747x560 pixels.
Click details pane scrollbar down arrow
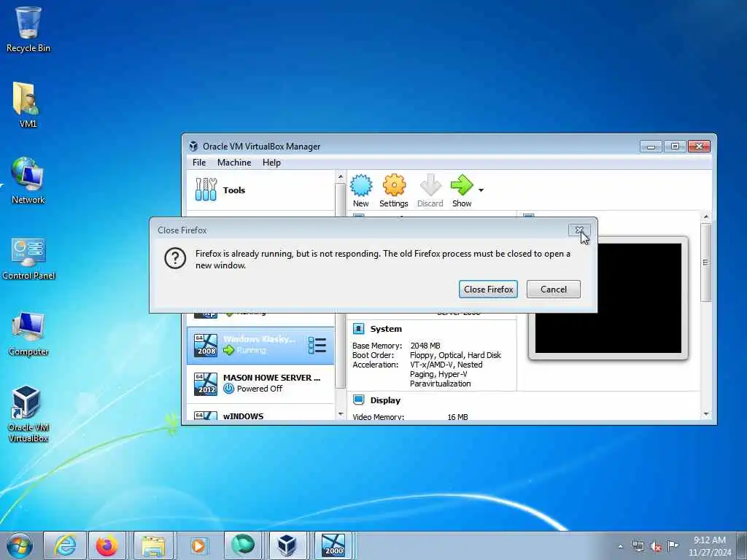(706, 414)
